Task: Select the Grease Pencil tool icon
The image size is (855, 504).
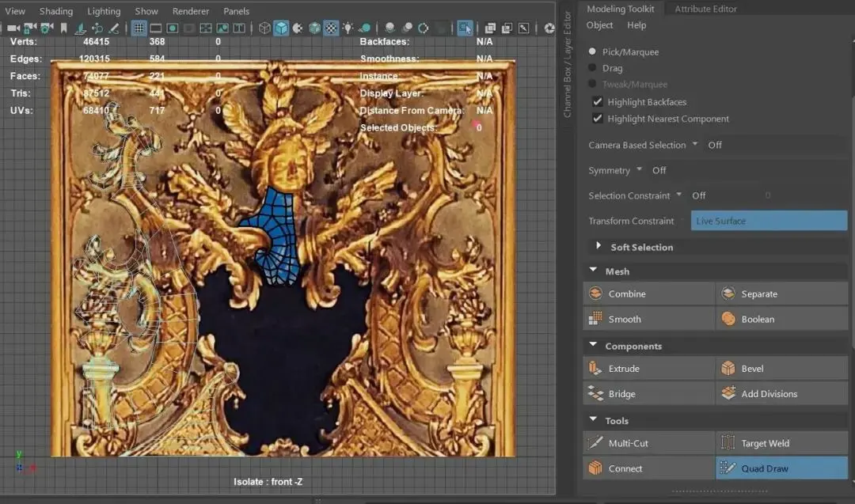Action: [113, 28]
